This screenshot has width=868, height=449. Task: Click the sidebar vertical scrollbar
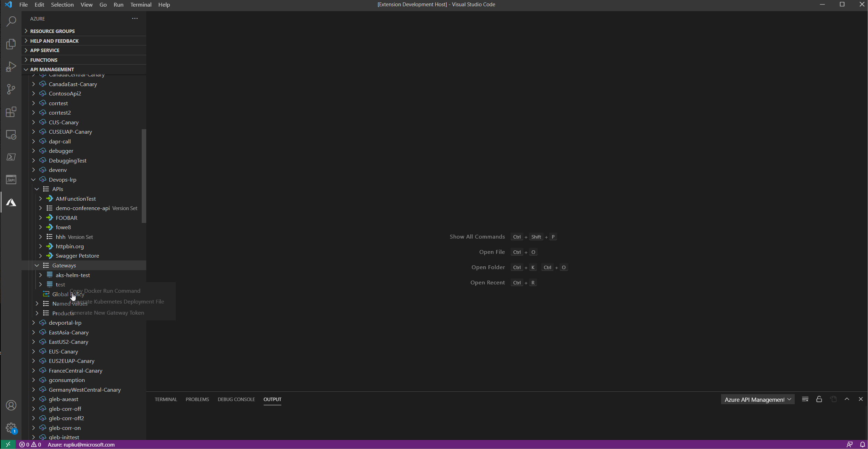pos(144,176)
